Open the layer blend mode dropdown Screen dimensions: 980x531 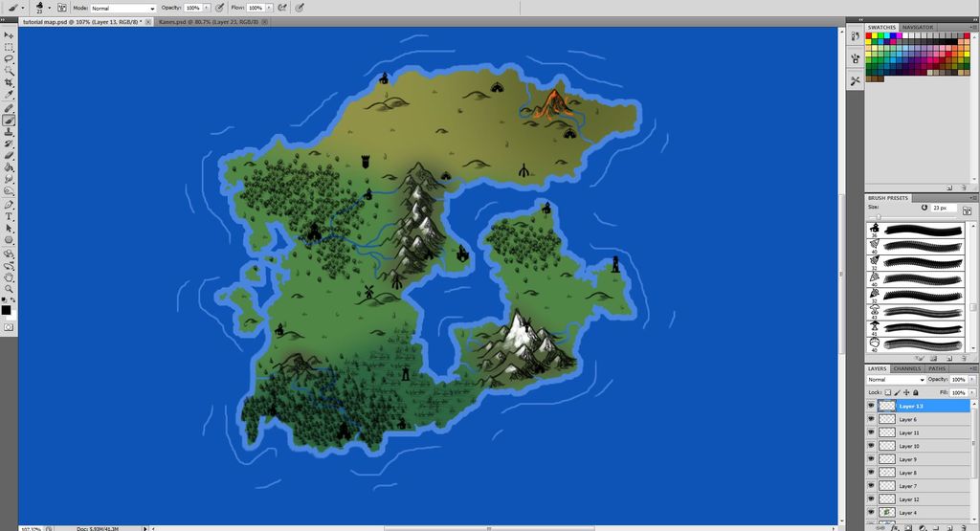[895, 380]
